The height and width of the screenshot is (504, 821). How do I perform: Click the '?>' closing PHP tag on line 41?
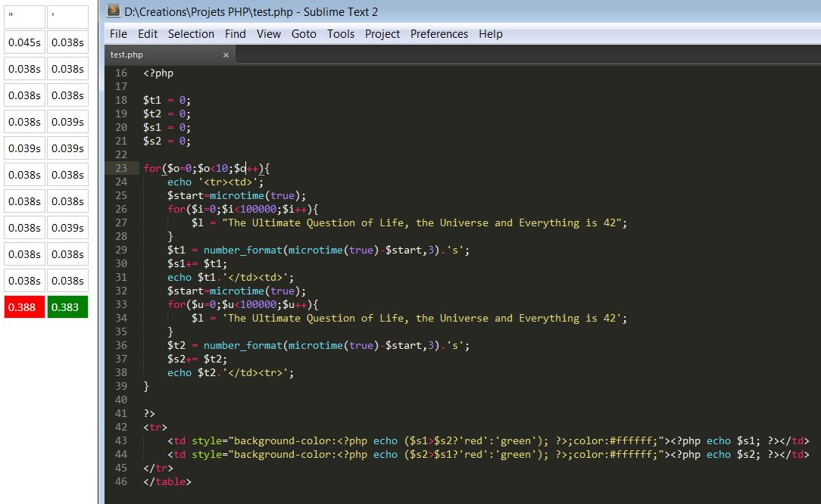pos(149,413)
